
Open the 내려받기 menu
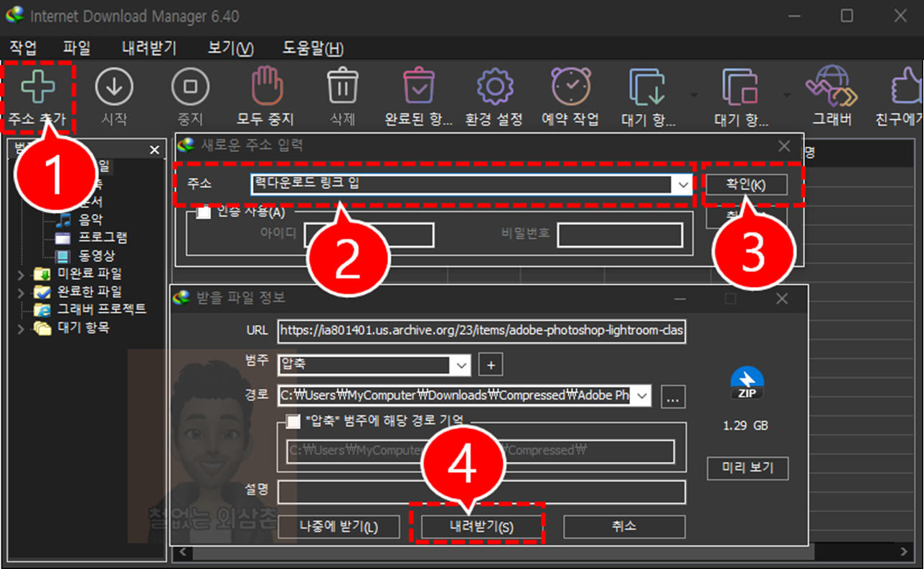click(x=149, y=48)
